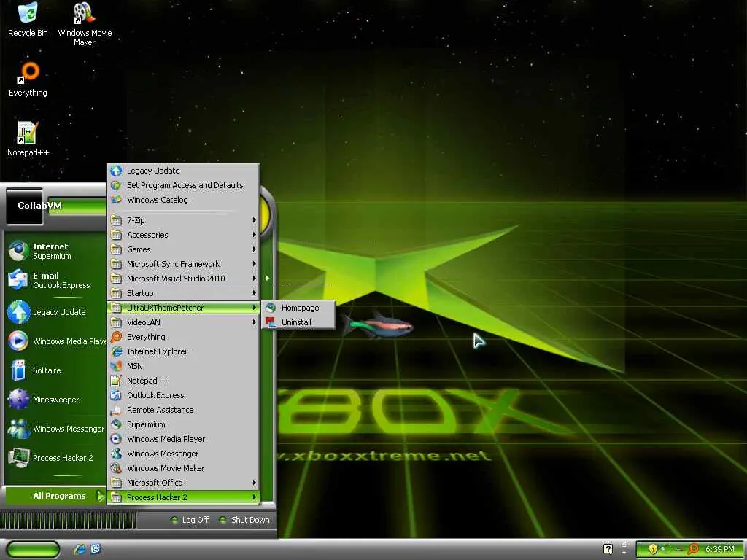Screen dimensions: 747x560
Task: Click the Solitaire cards icon
Action: point(18,370)
